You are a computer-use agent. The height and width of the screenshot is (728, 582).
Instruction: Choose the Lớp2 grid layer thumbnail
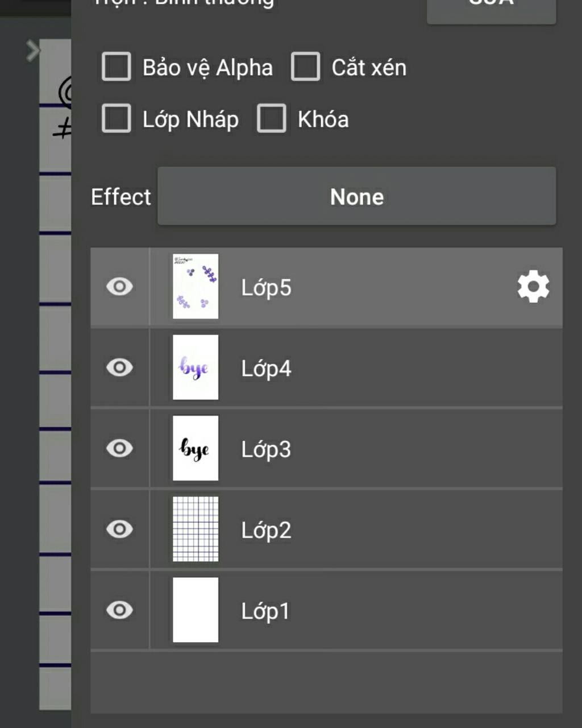pos(196,529)
